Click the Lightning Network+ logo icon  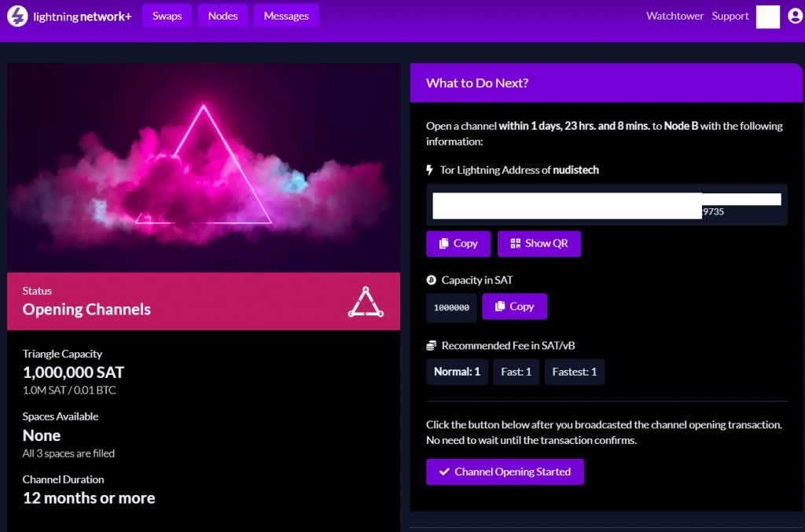click(18, 17)
